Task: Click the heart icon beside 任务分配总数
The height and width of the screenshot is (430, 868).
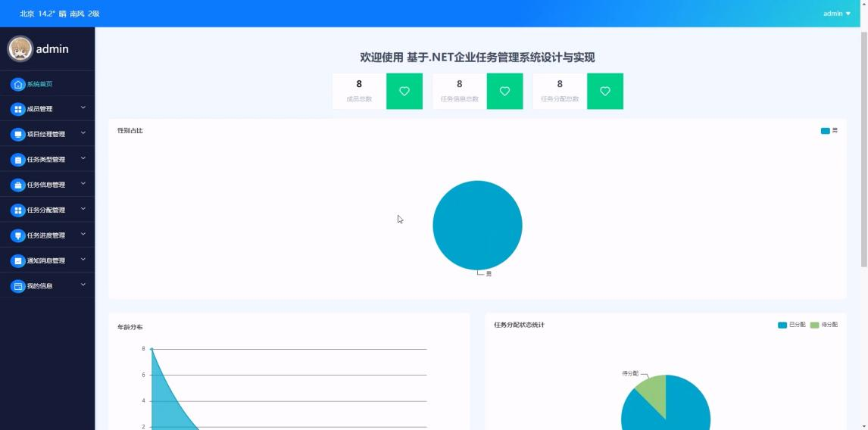Action: point(605,92)
